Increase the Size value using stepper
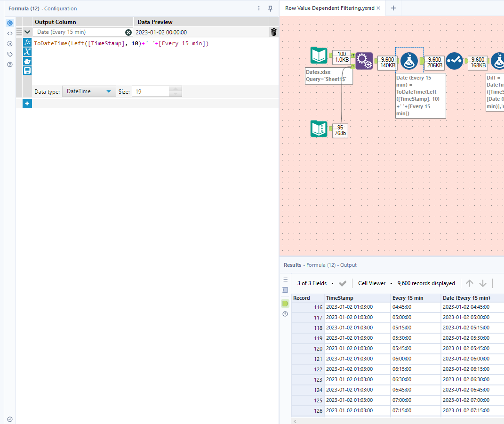The height and width of the screenshot is (424, 504). pos(175,89)
